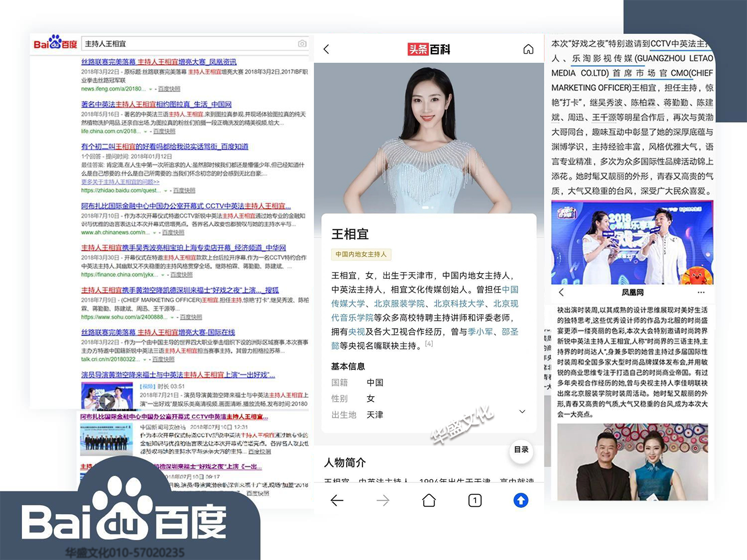The width and height of the screenshot is (747, 560).
Task: Expand dropdown arrow beside www.sohu.com URL
Action: click(172, 317)
